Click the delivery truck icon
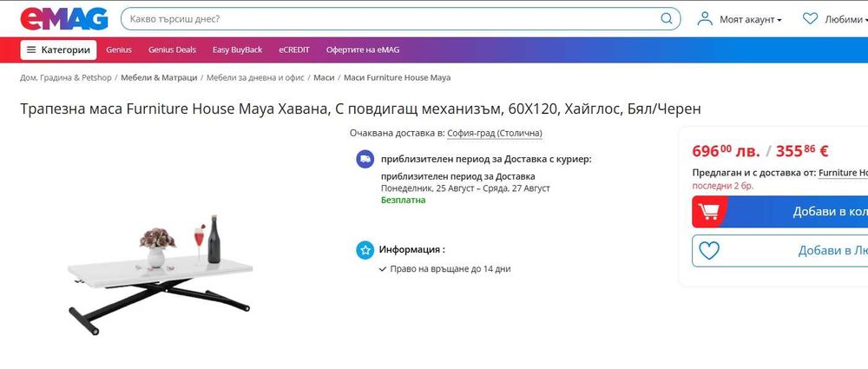This screenshot has width=868, height=369. pos(365,159)
